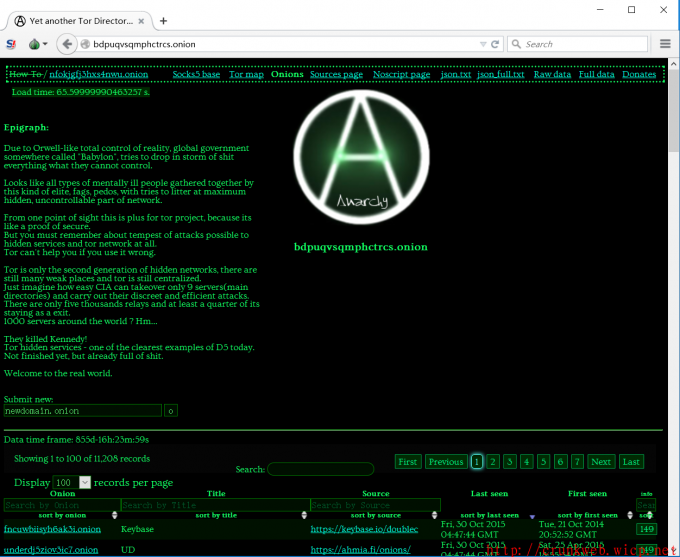Open the Socks5 base page

(196, 74)
